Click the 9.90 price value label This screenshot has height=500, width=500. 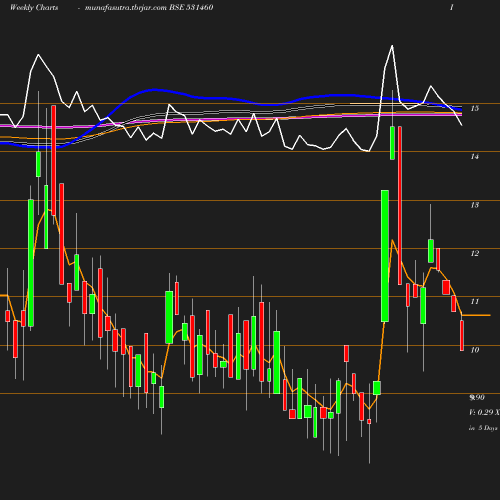477,397
